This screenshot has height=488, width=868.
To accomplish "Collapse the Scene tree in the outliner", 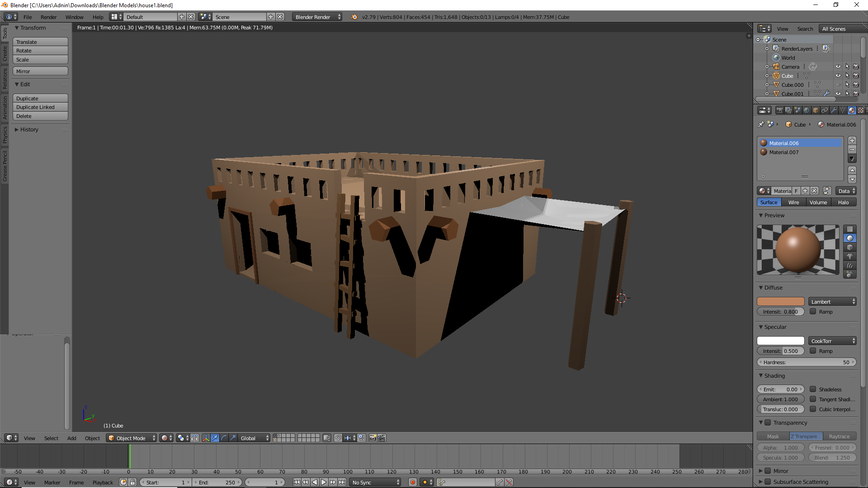I will pos(759,39).
